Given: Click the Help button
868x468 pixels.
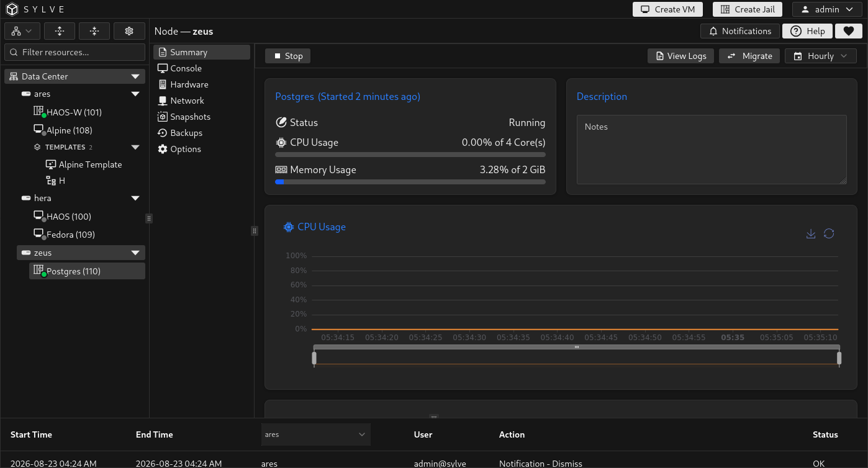Looking at the screenshot, I should [807, 31].
